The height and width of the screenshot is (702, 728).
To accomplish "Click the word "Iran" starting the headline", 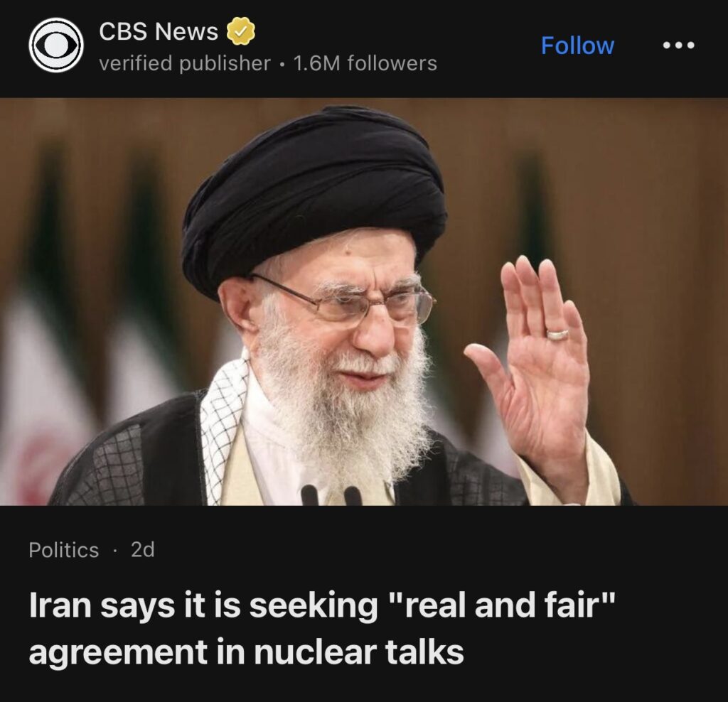I will coord(60,605).
